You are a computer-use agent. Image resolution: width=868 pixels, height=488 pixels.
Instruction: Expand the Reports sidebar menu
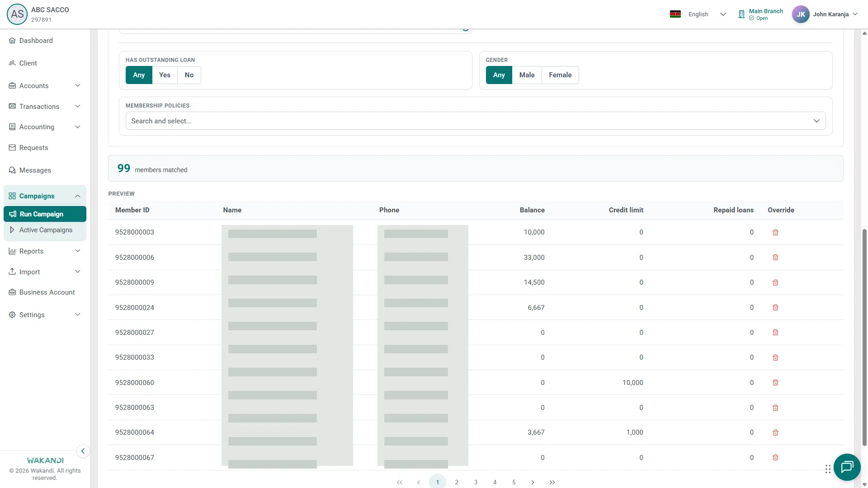[x=45, y=251]
